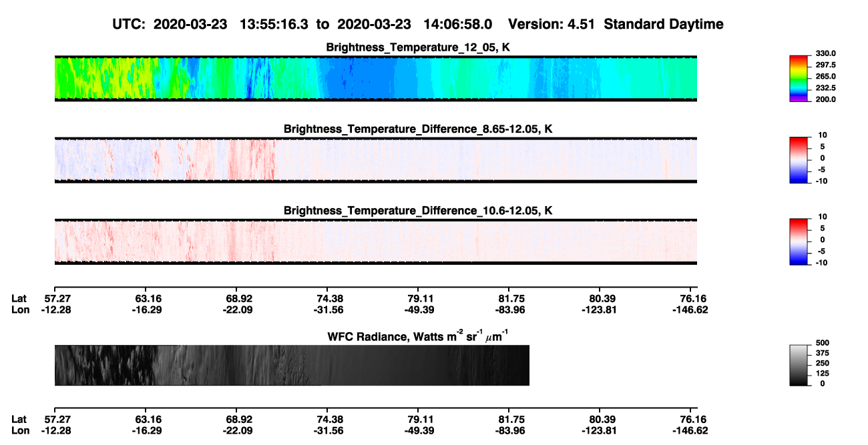The width and height of the screenshot is (868, 445).
Task: Click longitude -22.09 under the WFC Radiance panel
Action: click(238, 431)
